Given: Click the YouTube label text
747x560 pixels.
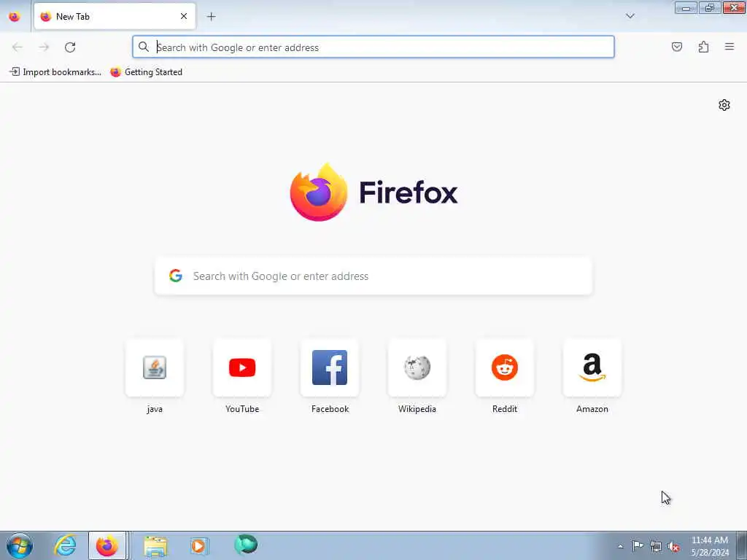Looking at the screenshot, I should (242, 408).
